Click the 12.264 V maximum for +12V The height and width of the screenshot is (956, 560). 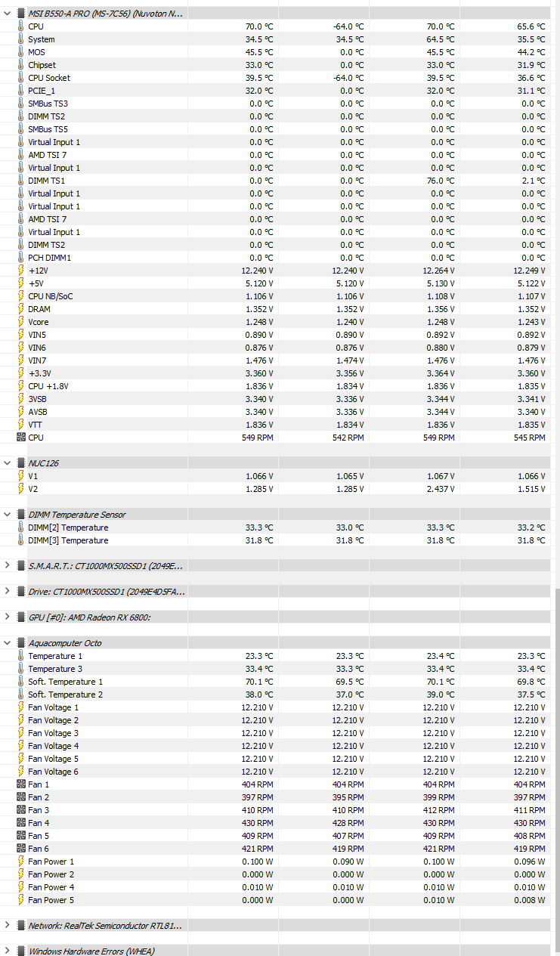[x=438, y=271]
